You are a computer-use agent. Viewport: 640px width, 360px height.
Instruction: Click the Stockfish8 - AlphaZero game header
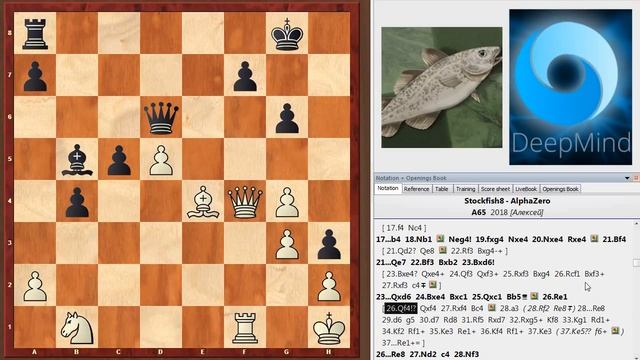coord(507,201)
